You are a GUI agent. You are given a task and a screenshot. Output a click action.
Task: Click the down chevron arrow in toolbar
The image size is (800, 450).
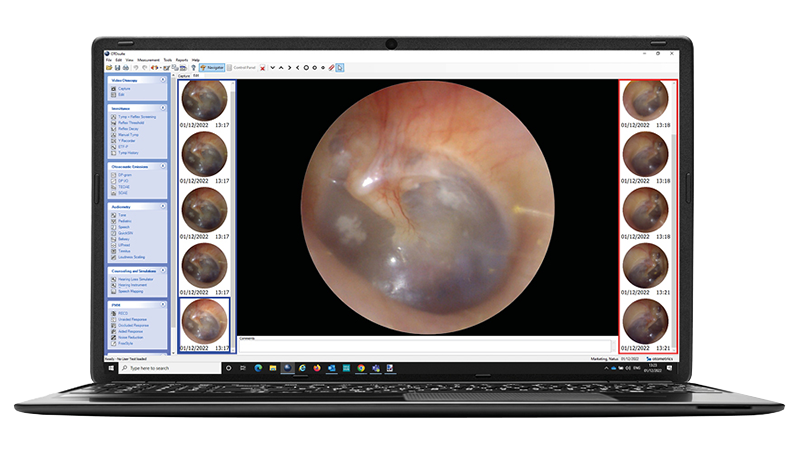(274, 68)
